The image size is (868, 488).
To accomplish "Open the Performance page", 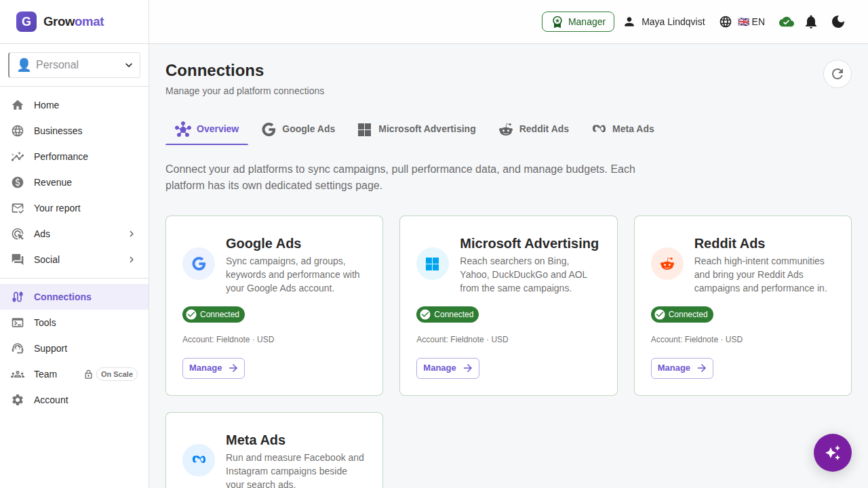I will click(75, 157).
